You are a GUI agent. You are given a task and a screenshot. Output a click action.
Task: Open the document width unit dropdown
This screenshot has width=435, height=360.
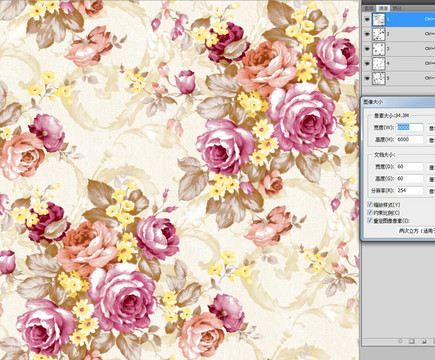(x=431, y=167)
